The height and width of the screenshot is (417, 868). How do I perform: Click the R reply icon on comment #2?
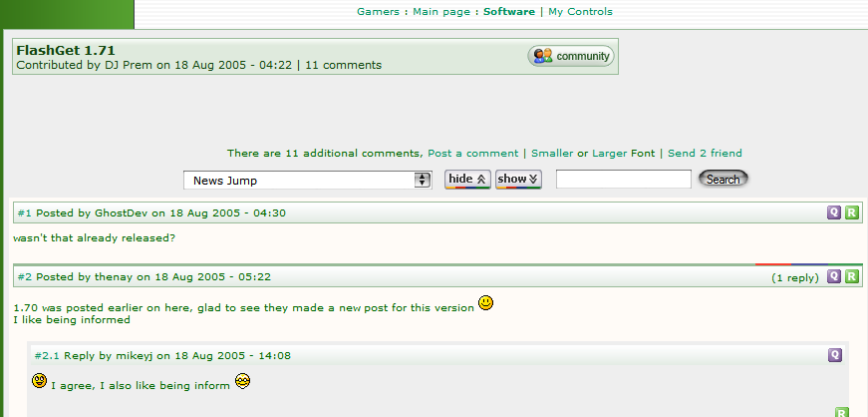tap(851, 276)
